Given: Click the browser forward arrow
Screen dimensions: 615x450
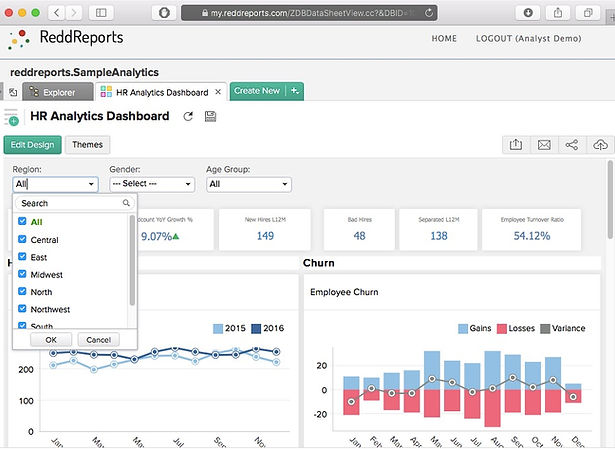Looking at the screenshot, I should point(73,13).
